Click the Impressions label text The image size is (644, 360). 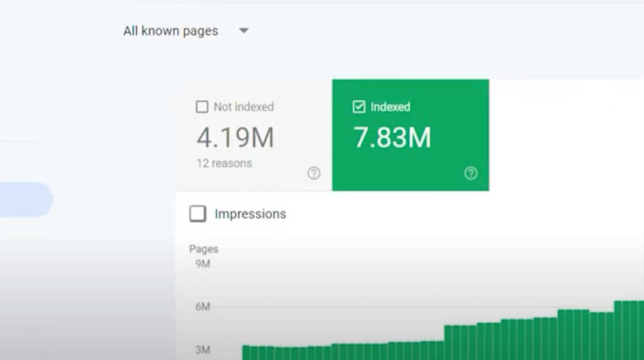[x=250, y=214]
